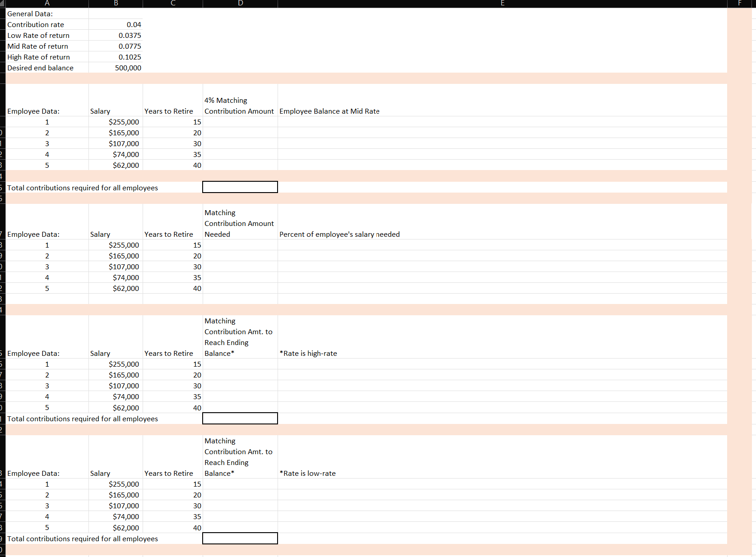
Task: Click the low rate value 0.0375
Action: pos(116,35)
